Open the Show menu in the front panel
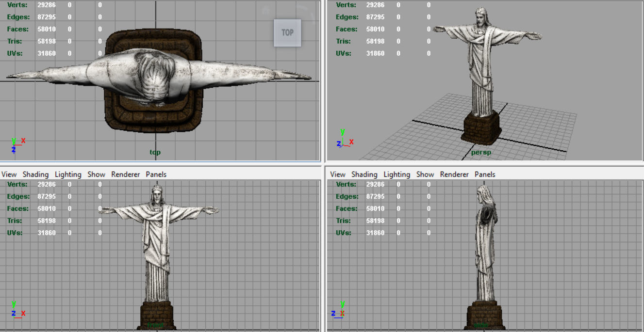 click(96, 174)
